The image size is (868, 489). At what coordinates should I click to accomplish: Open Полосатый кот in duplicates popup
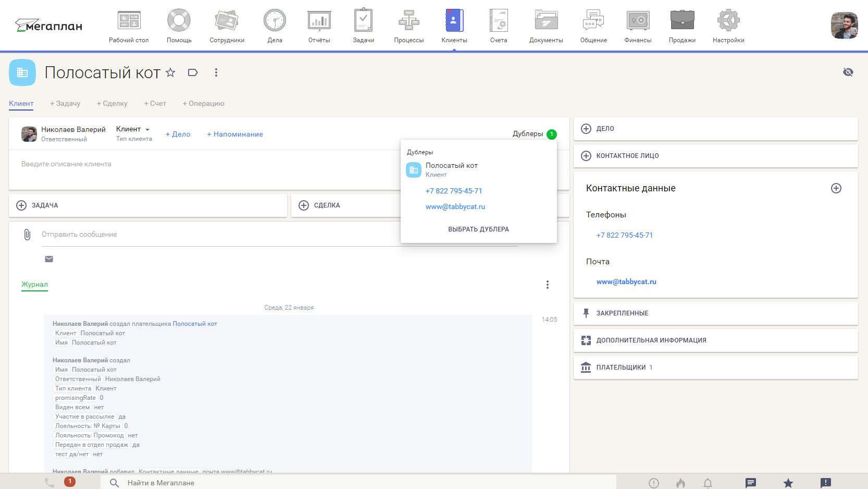click(451, 165)
